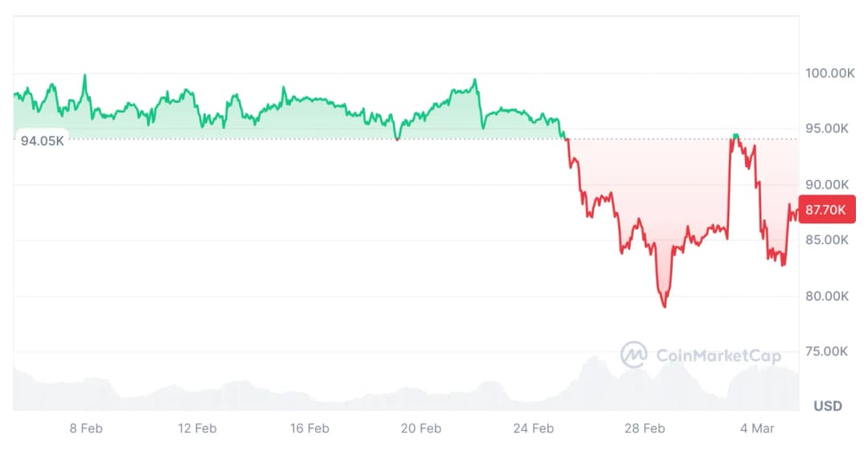Click the 90.00K price axis label

[828, 185]
